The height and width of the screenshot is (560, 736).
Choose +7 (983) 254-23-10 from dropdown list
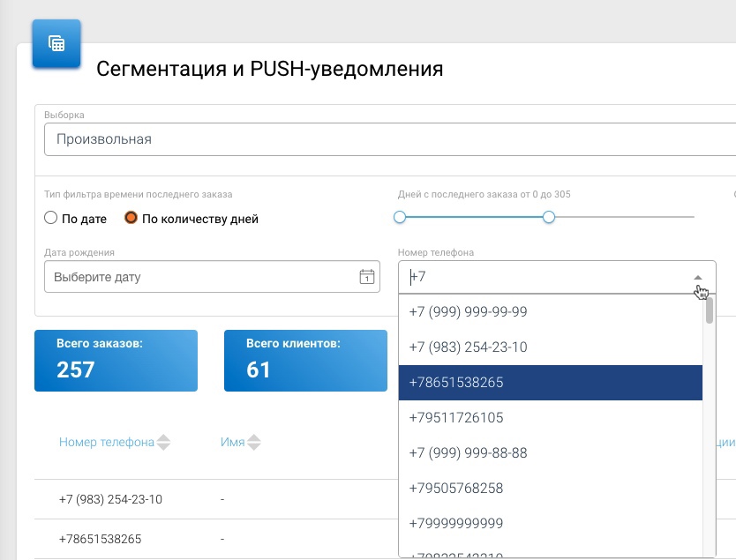(468, 347)
